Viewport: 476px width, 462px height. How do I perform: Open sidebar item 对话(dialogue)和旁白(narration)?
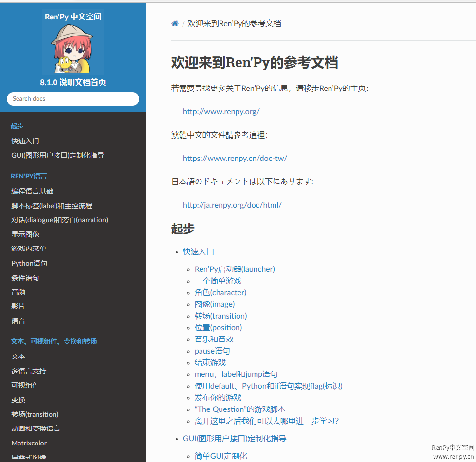[59, 220]
